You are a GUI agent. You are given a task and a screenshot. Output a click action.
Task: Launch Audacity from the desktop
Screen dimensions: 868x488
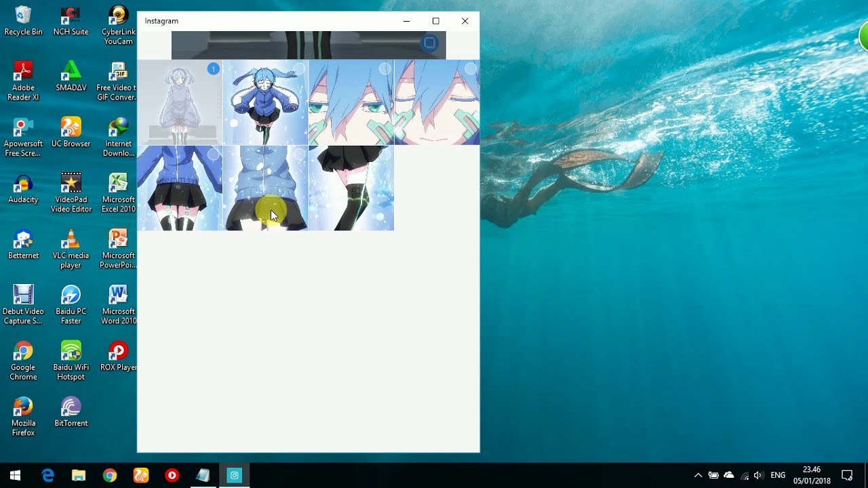coord(23,188)
